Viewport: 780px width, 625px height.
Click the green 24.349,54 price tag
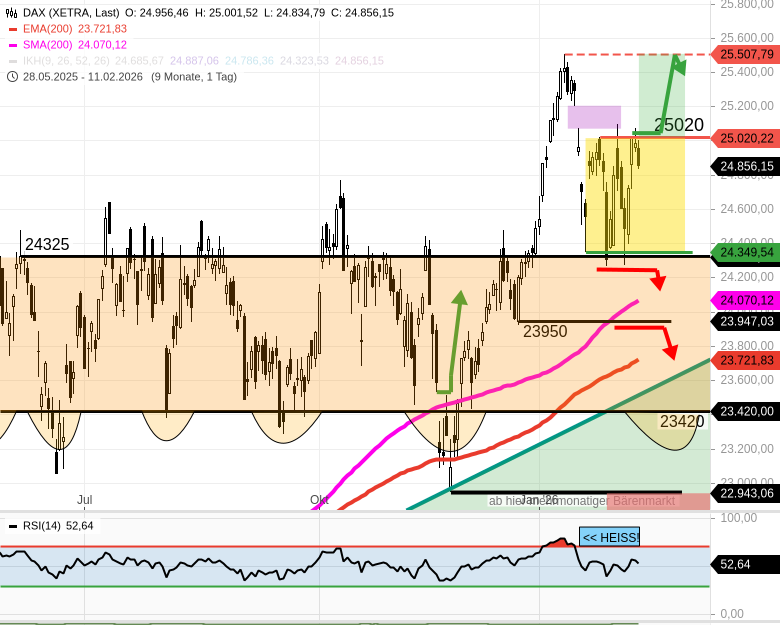(745, 252)
